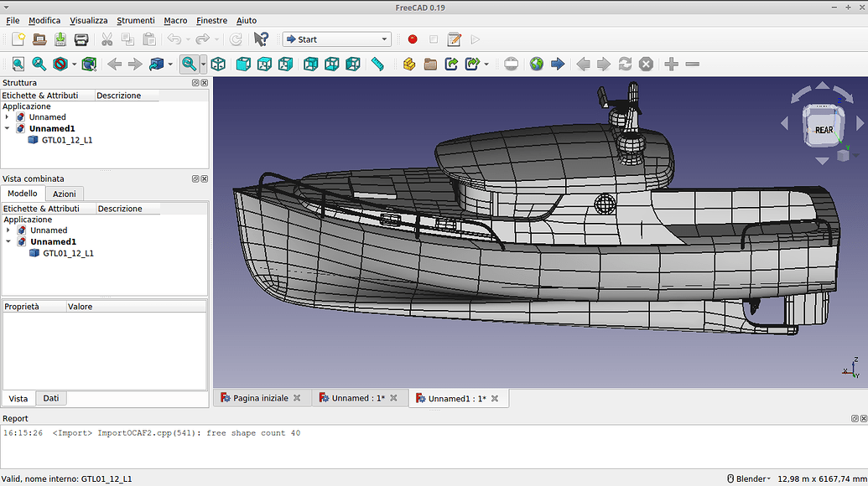This screenshot has width=868, height=486.
Task: Collapse Unnamed1 in Struttura tree
Action: click(x=7, y=128)
